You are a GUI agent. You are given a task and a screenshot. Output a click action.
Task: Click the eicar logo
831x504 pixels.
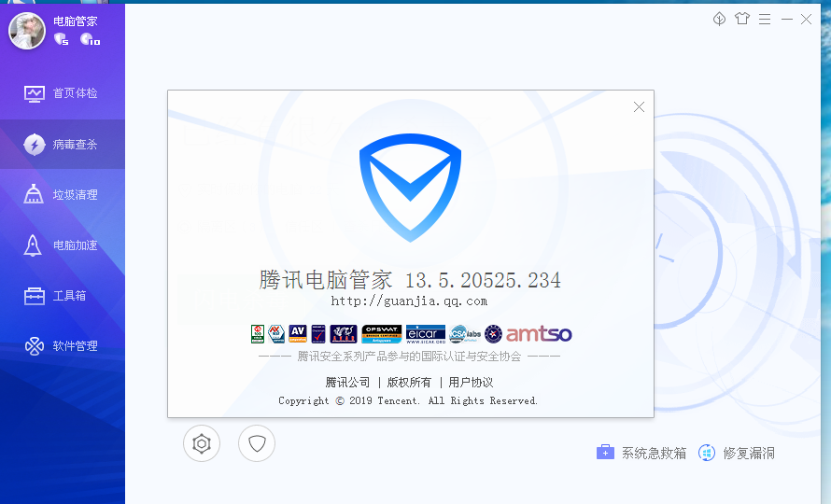[x=426, y=334]
